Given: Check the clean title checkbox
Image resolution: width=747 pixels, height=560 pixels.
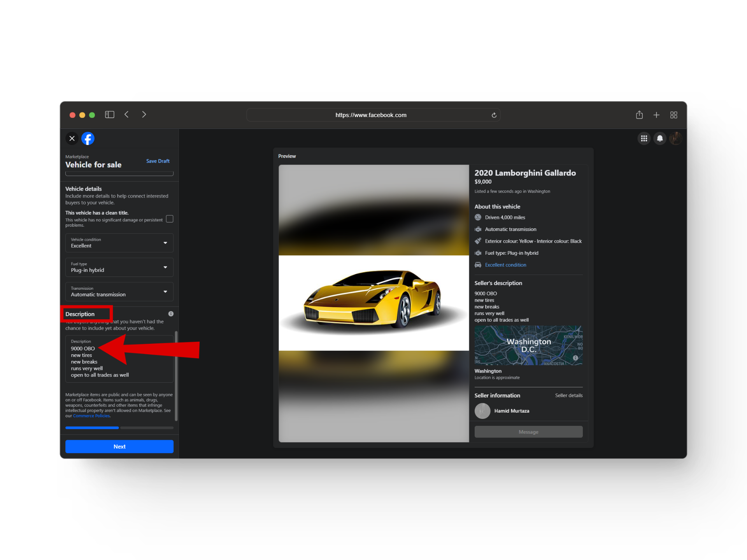Looking at the screenshot, I should click(x=170, y=219).
